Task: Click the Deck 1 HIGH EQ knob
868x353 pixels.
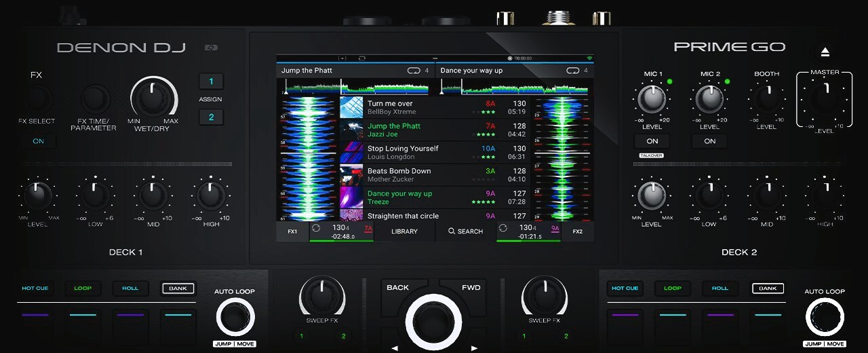Action: pyautogui.click(x=211, y=196)
